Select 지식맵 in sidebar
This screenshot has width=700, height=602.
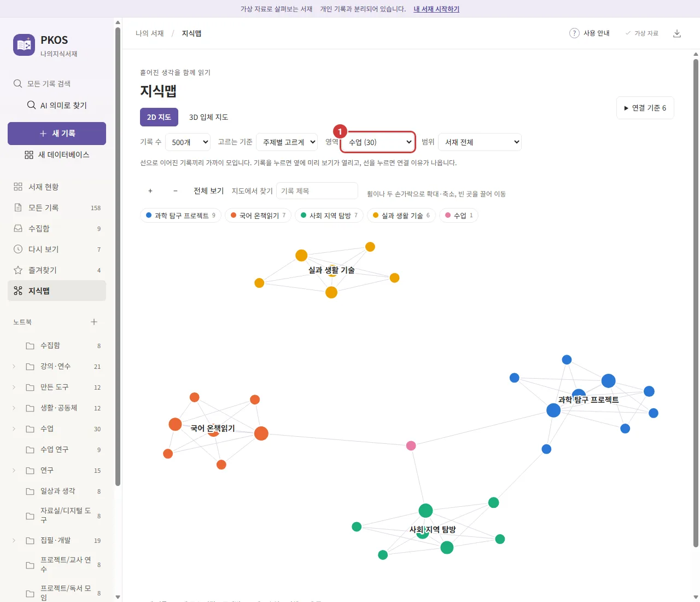[57, 291]
